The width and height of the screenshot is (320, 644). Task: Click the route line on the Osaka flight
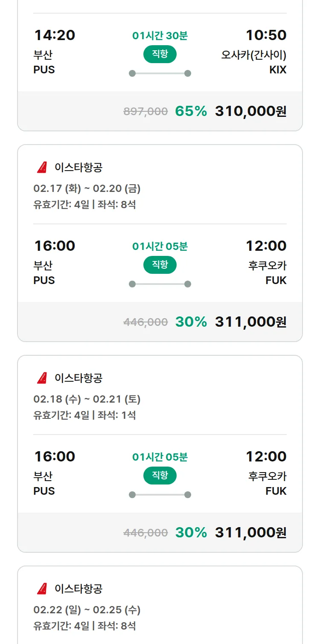coord(160,73)
